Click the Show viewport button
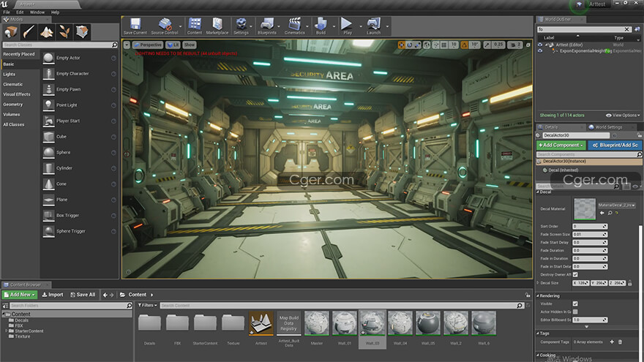This screenshot has width=644, height=362. (190, 45)
